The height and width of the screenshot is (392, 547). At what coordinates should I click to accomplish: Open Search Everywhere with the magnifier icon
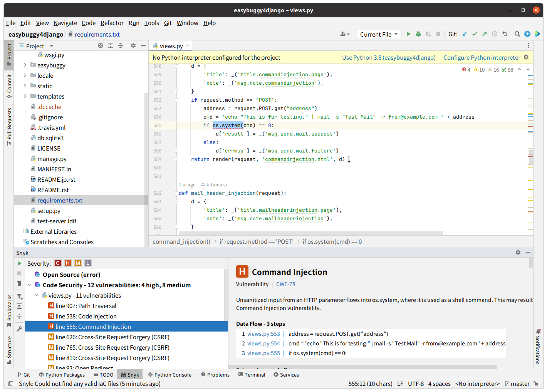coord(517,34)
